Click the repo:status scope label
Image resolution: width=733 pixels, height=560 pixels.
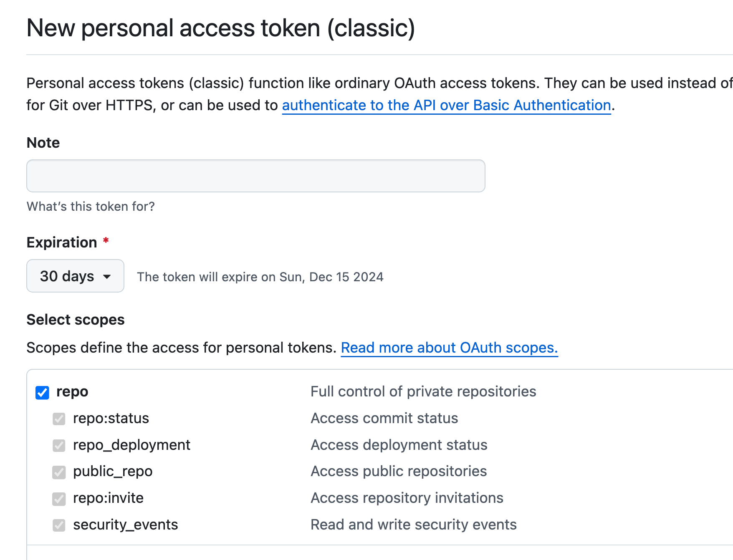pyautogui.click(x=111, y=418)
